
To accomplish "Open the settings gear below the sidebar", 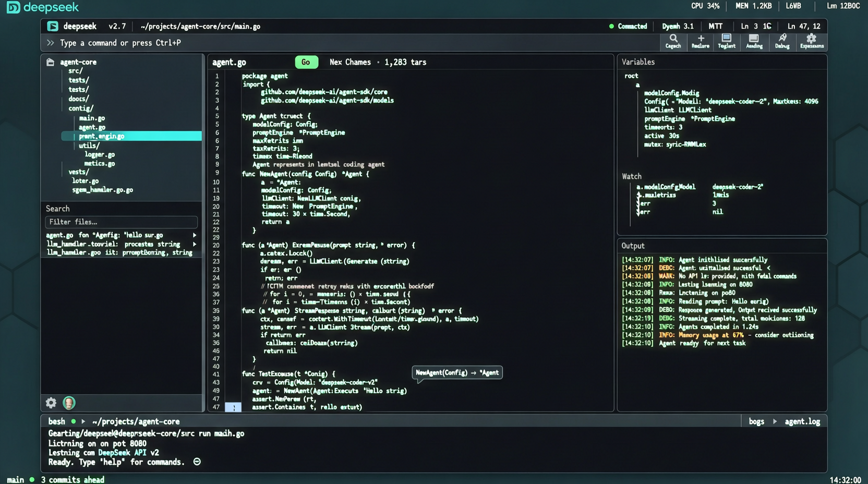I will pyautogui.click(x=51, y=403).
